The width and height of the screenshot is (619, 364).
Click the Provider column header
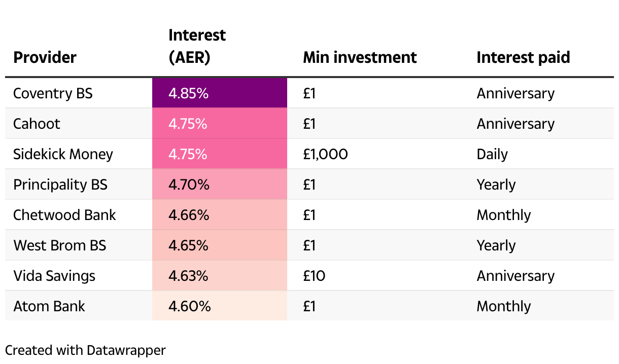(45, 57)
